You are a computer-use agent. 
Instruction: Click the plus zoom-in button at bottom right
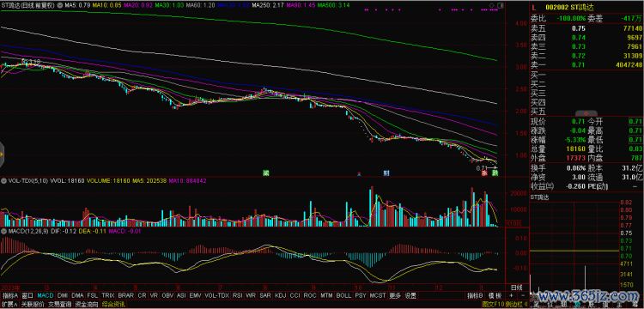click(x=511, y=295)
